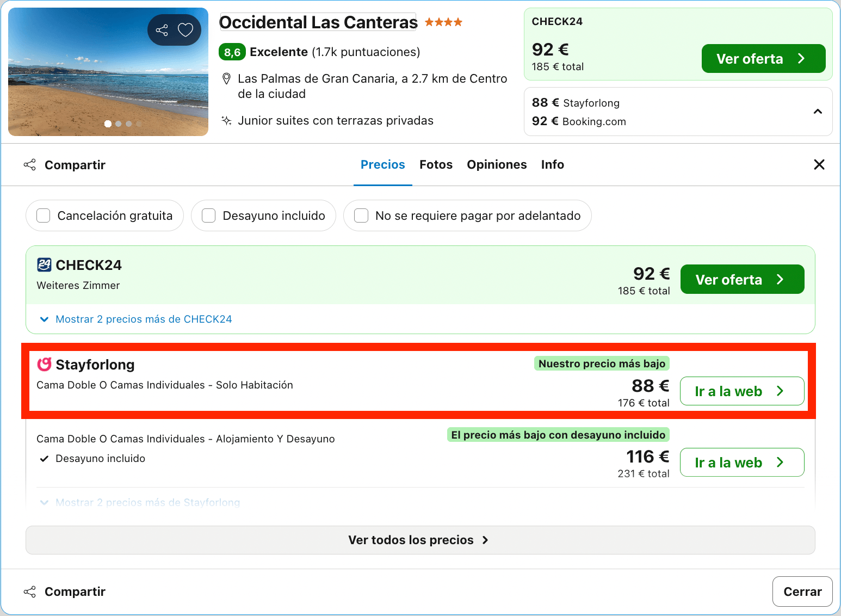Check the Desayuno incluido filter
The height and width of the screenshot is (616, 841).
[209, 215]
